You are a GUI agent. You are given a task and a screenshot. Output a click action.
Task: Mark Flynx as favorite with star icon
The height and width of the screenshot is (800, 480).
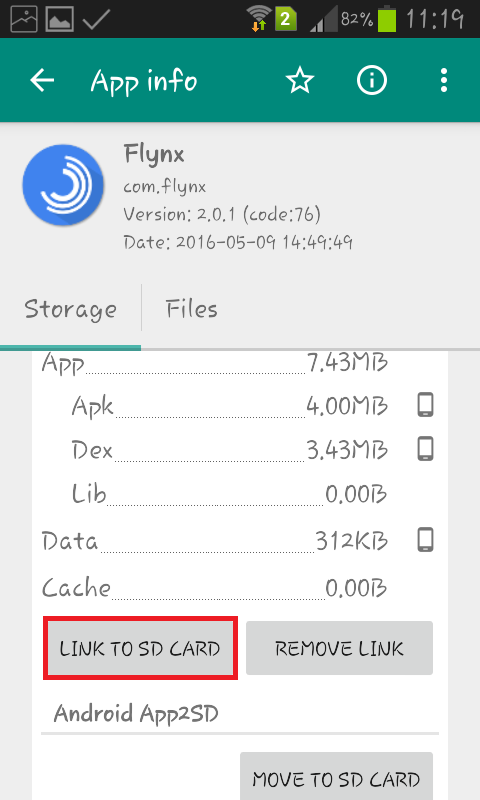coord(300,81)
